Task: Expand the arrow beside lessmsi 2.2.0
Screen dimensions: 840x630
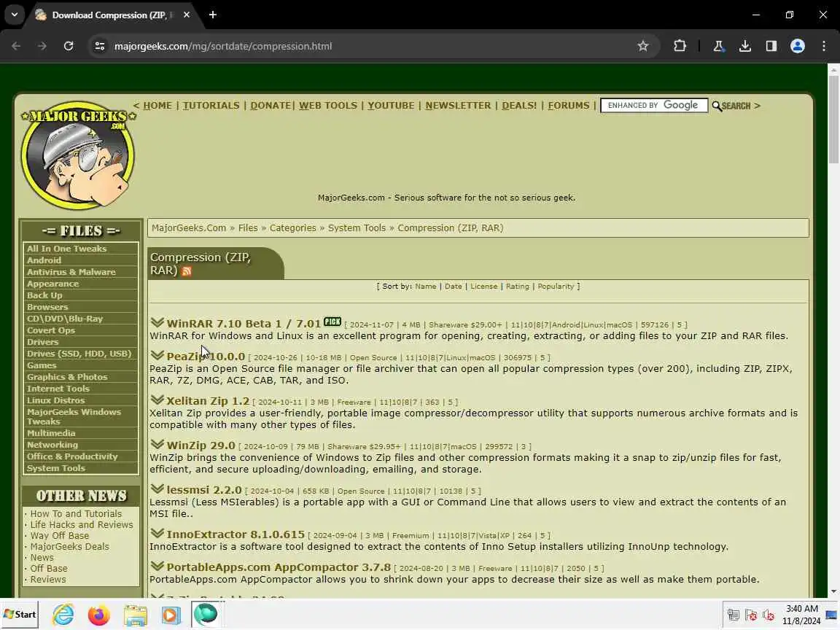Action: [x=157, y=489]
